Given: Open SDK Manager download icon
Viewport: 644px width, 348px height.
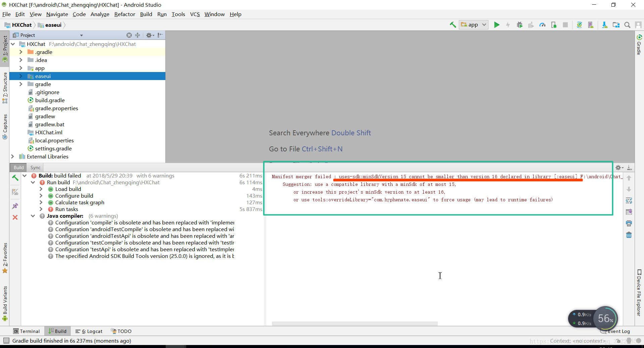Looking at the screenshot, I should (605, 25).
